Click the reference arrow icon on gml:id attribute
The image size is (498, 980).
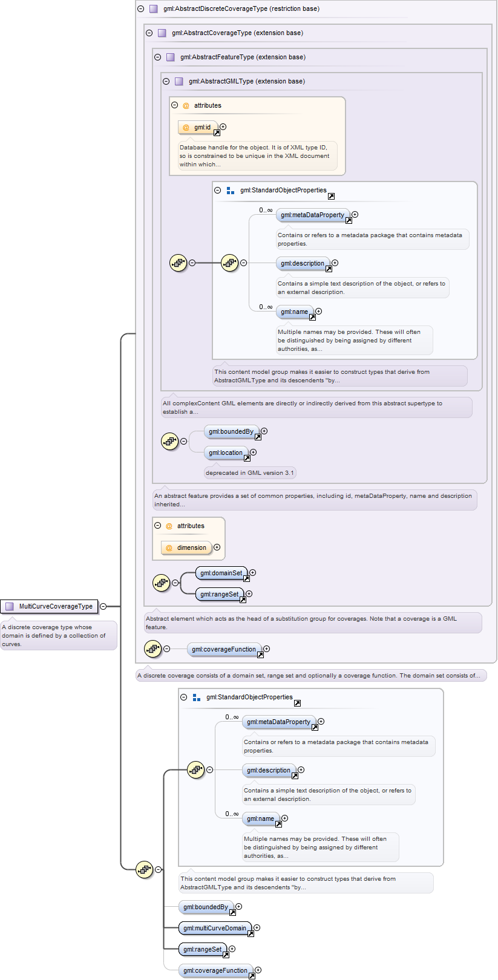pos(217,133)
